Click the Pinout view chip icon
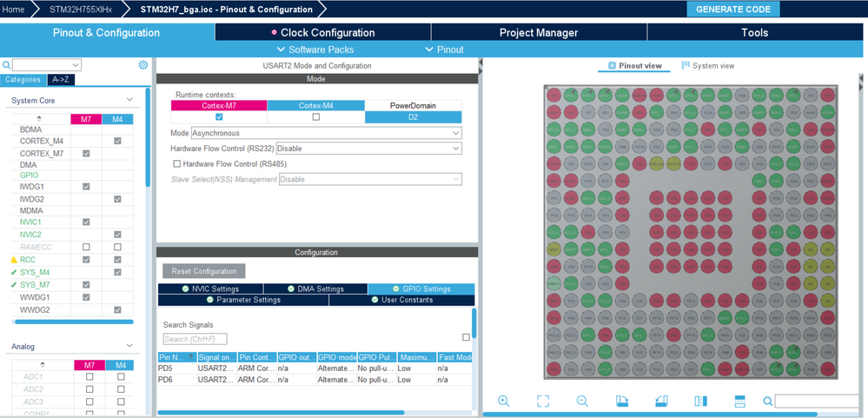 pos(612,65)
